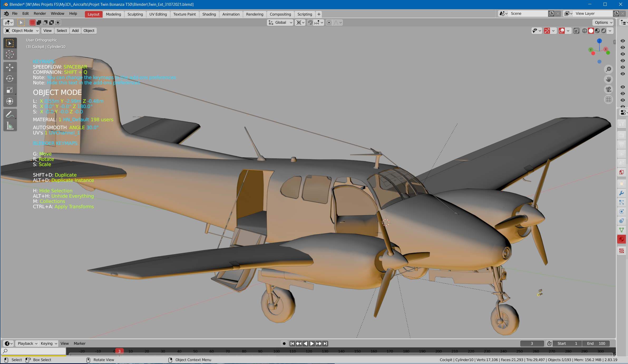Screen dimensions: 628x364
Task: Toggle snapping magnet button
Action: pos(310,23)
